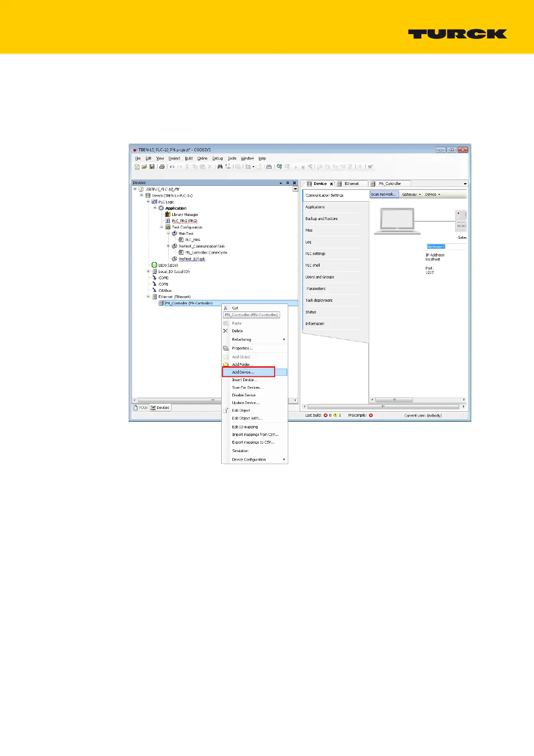Viewport: 534px width, 756px height.
Task: Click the yellow warning icon in status bar
Action: (335, 415)
